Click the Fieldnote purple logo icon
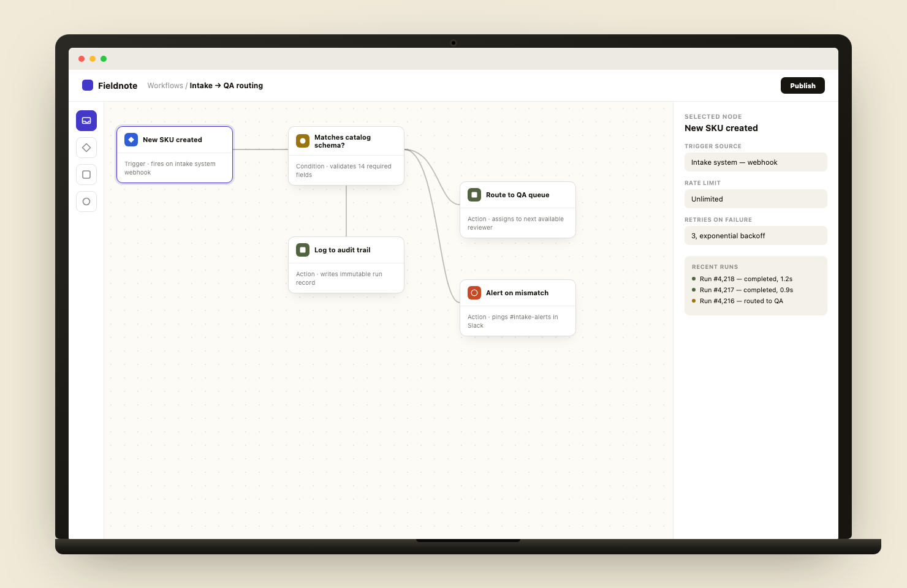Image resolution: width=907 pixels, height=588 pixels. click(88, 85)
